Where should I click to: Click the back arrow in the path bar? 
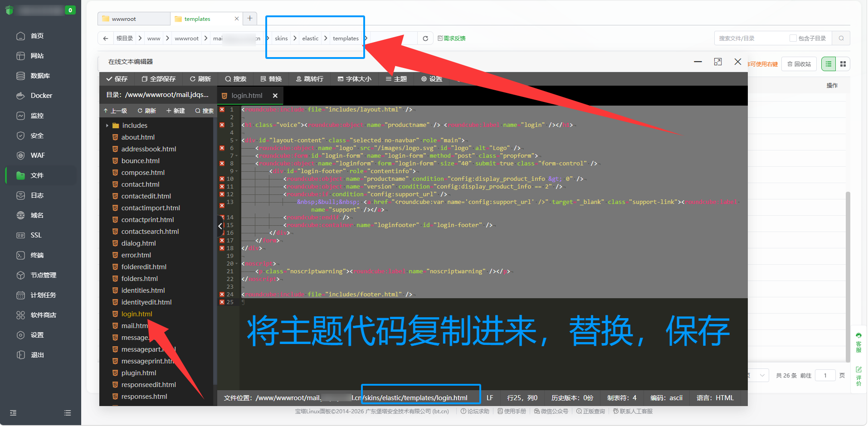tap(106, 39)
